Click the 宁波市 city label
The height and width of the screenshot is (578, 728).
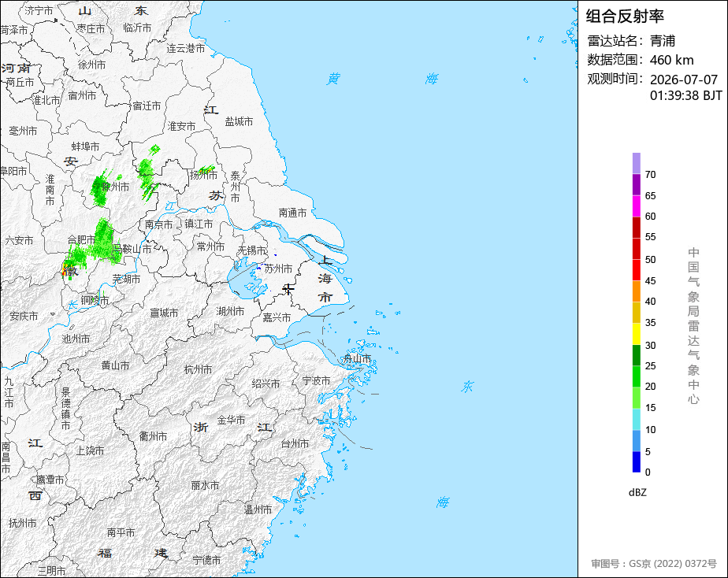click(316, 381)
